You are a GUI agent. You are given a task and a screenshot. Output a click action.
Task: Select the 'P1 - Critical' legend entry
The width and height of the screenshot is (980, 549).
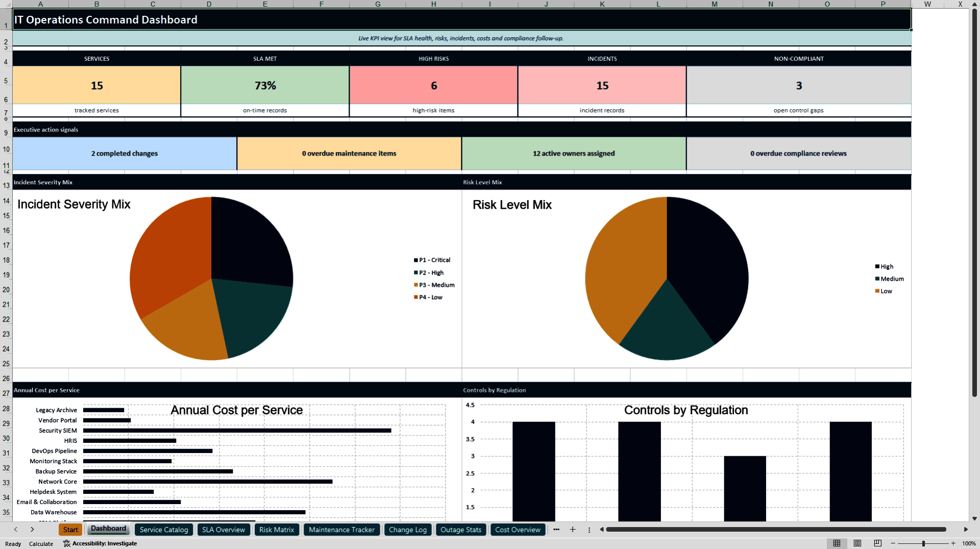pos(432,260)
